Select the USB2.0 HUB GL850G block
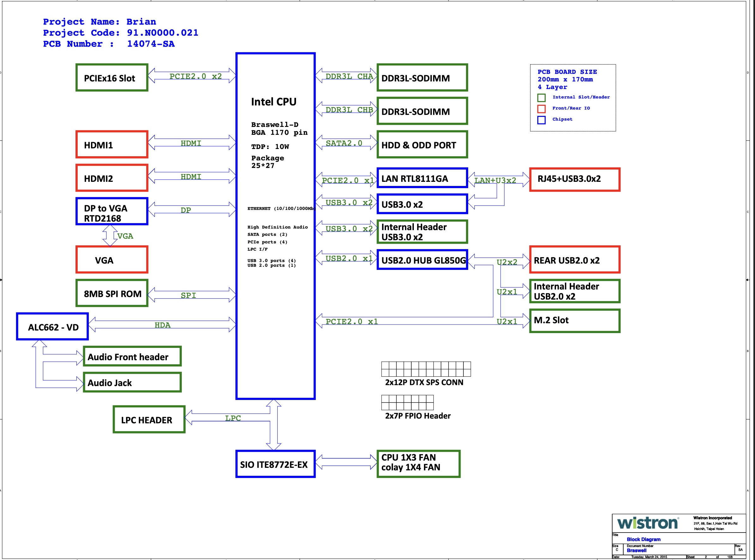 tap(422, 260)
